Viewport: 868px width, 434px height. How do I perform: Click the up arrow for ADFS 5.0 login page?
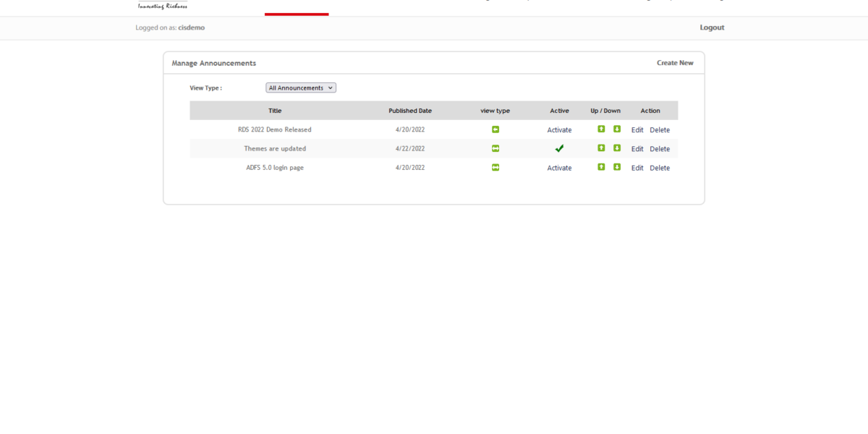pyautogui.click(x=601, y=167)
